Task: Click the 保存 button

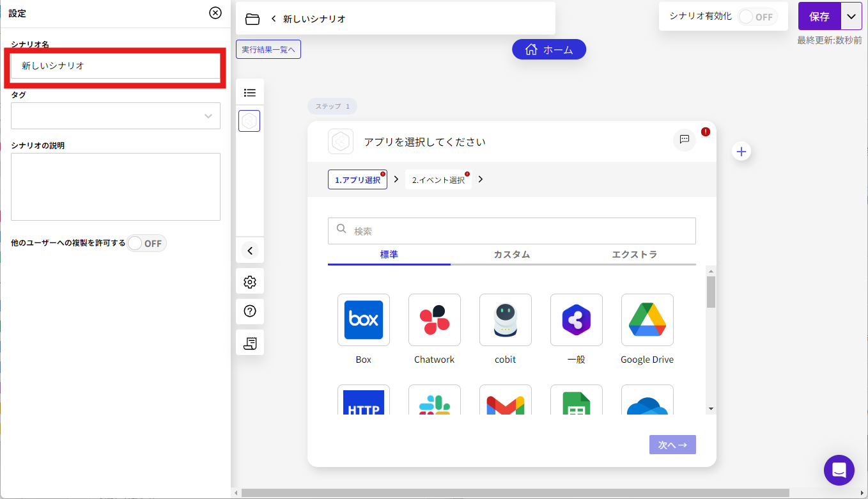Action: [819, 17]
